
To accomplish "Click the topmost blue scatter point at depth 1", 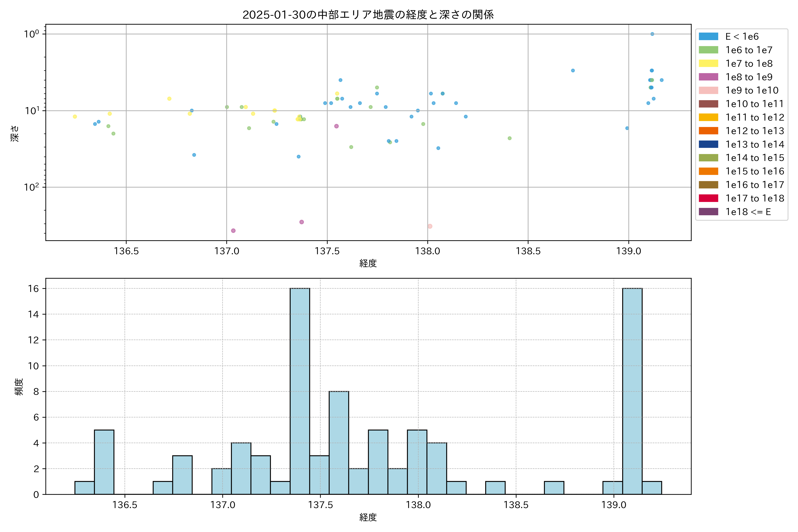I will (652, 34).
